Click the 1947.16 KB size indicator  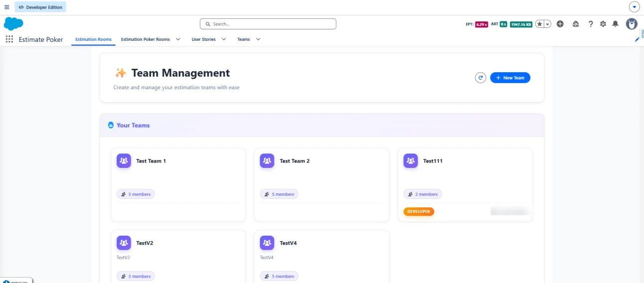tap(521, 24)
